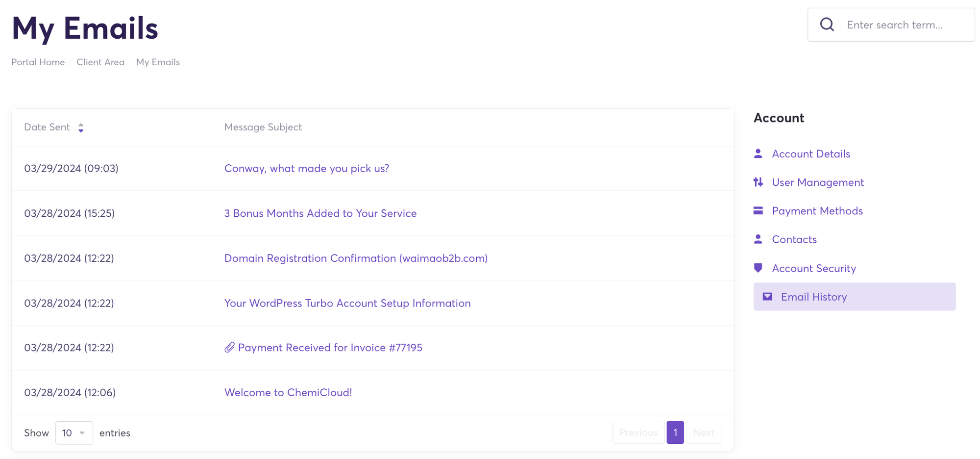Click the Next pagination button
This screenshot has width=980, height=459.
tap(703, 433)
